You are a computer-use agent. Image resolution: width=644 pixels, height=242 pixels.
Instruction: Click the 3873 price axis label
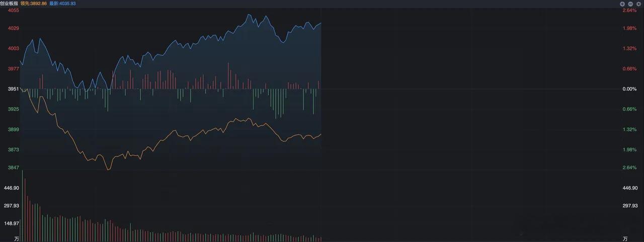[x=14, y=149]
